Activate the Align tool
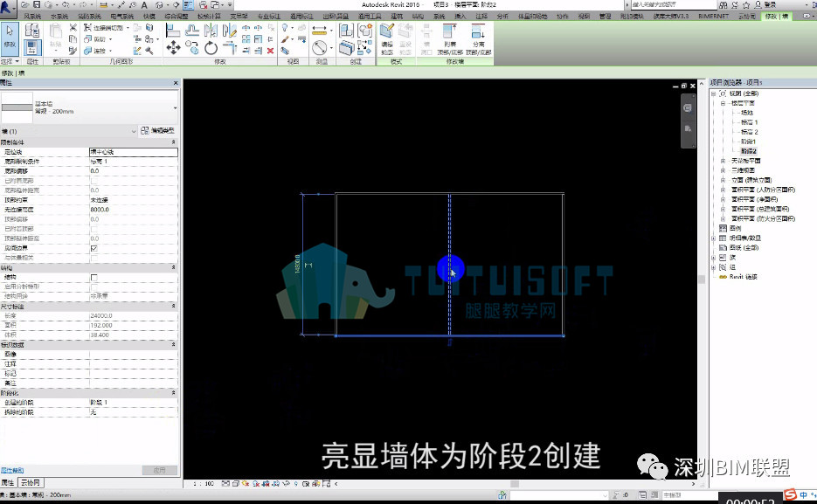The width and height of the screenshot is (817, 504). tap(172, 31)
